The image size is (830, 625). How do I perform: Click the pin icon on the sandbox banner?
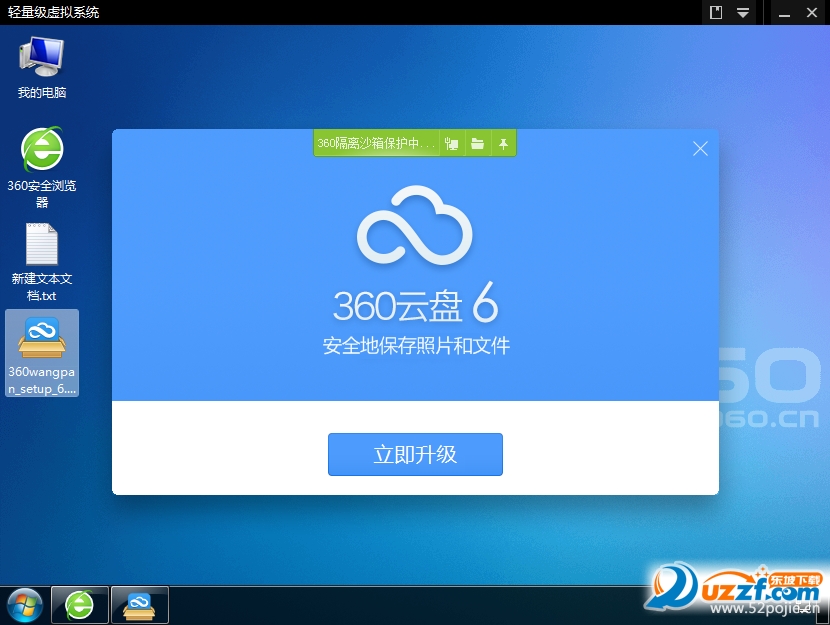pos(504,143)
